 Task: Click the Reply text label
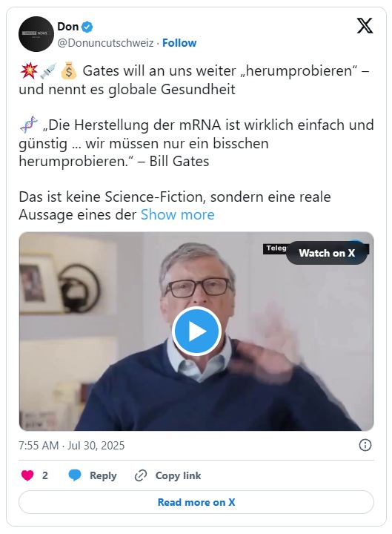tap(103, 475)
